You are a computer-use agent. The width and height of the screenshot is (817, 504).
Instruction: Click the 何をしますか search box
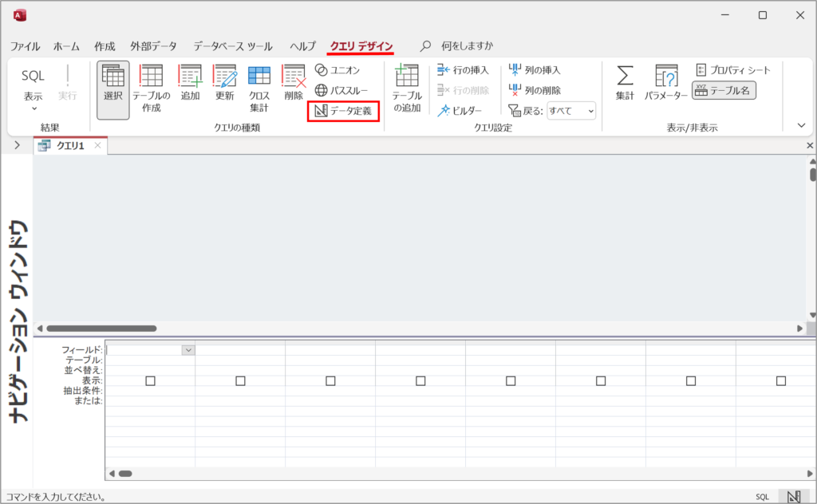[467, 45]
